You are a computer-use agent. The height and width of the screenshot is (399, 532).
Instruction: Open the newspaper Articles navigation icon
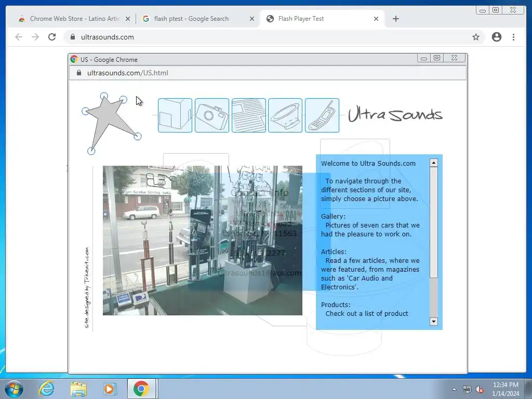249,115
